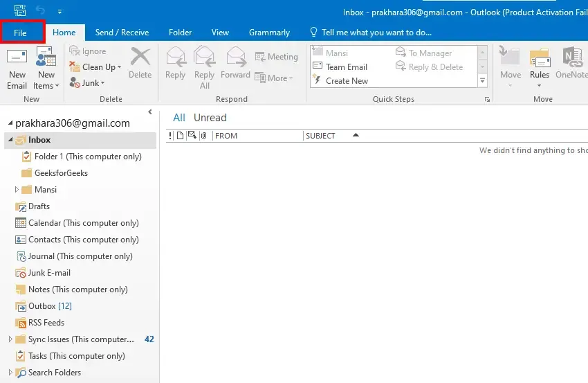Click the Tell me what you want to do box
Screen dimensions: 588x383
371,33
